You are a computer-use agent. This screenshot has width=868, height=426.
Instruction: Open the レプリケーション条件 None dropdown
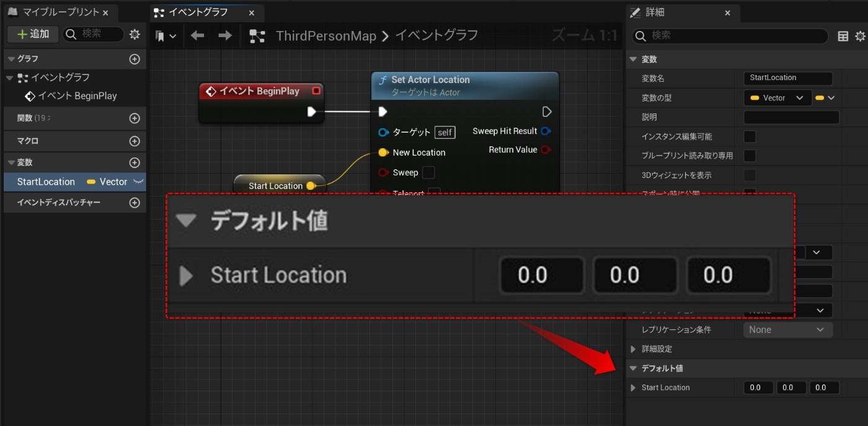tap(787, 329)
